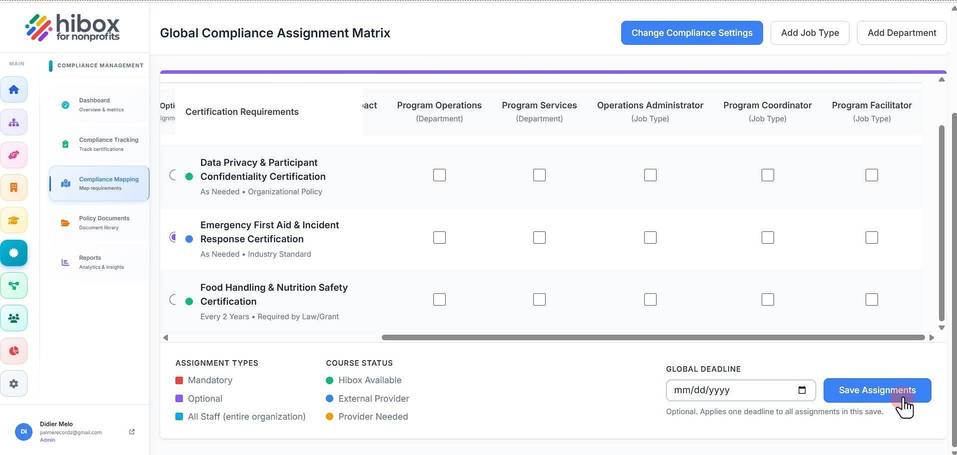Check Food Handling for Operations Administrator
The width and height of the screenshot is (957, 455).
(651, 300)
